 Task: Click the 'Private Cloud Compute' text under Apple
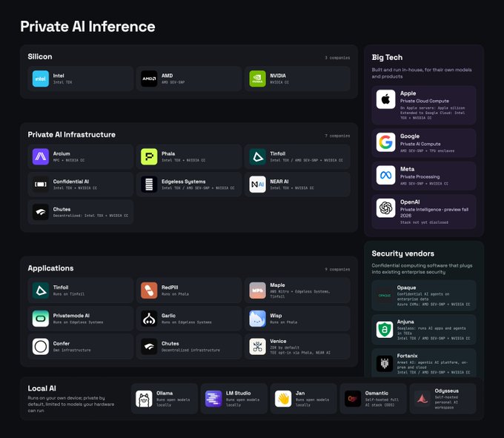coord(425,101)
